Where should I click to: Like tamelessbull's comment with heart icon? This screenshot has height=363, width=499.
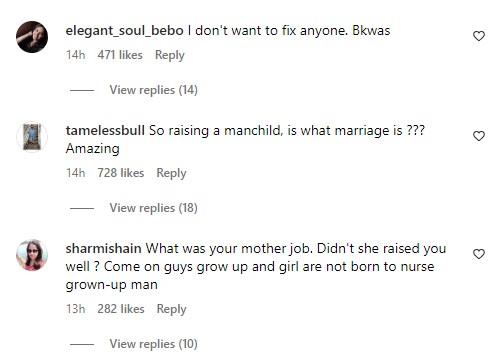[479, 136]
